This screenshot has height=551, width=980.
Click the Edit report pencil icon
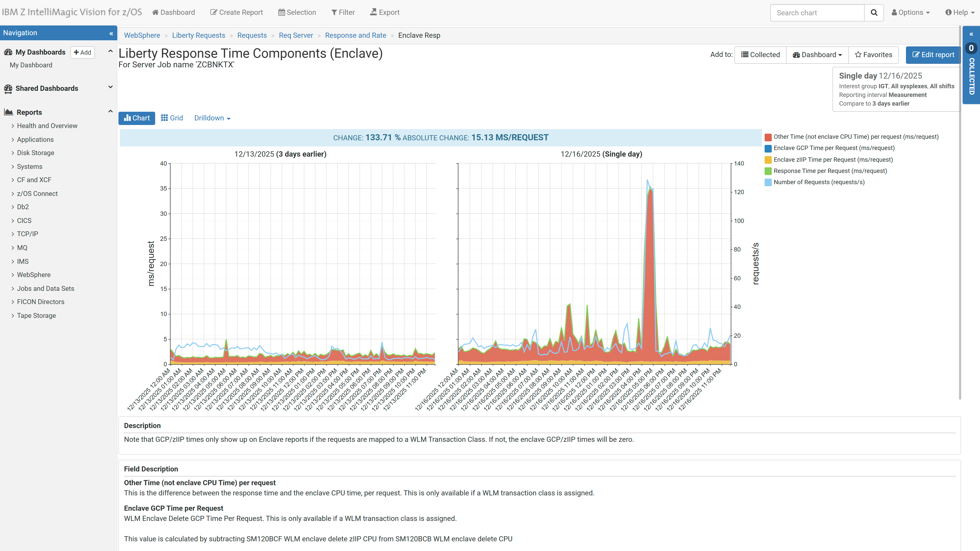916,55
